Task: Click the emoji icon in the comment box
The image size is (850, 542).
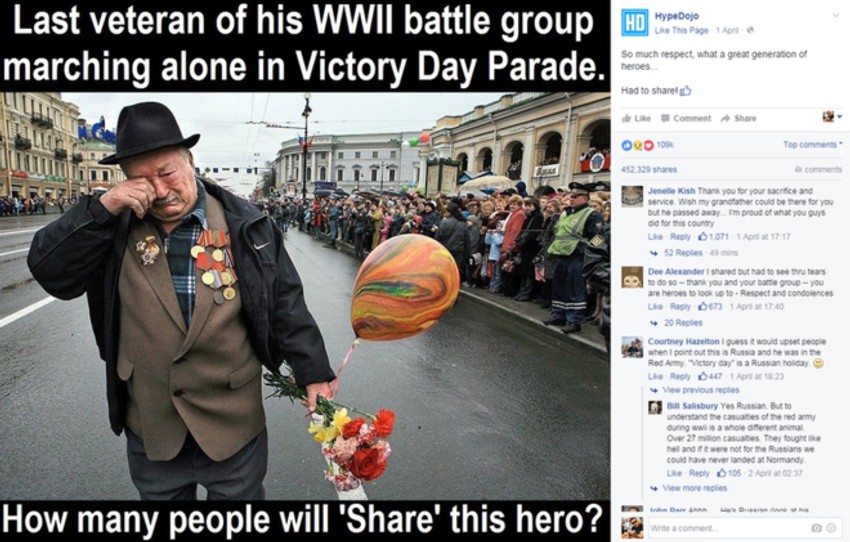Action: pyautogui.click(x=831, y=528)
